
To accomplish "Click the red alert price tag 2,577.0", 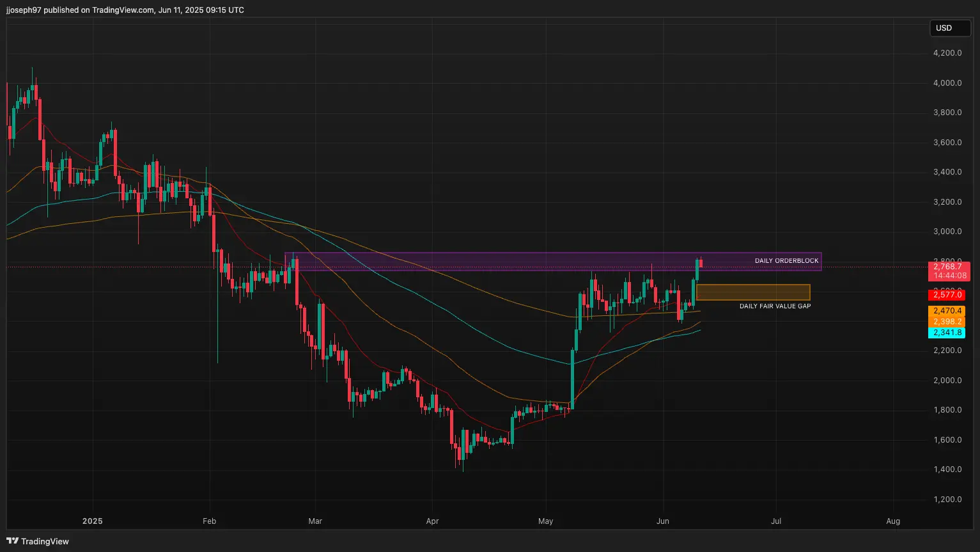I will tap(949, 295).
